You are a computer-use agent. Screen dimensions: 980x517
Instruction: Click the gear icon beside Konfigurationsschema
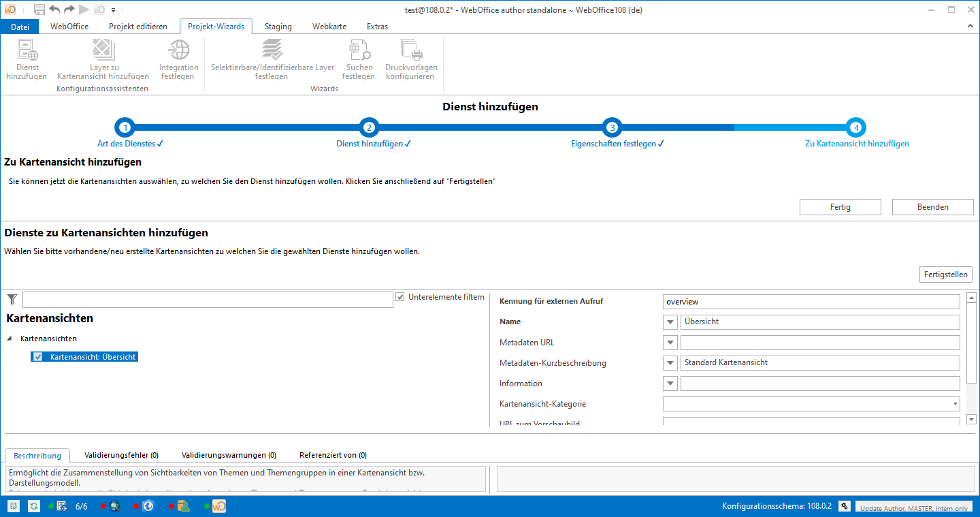[844, 506]
